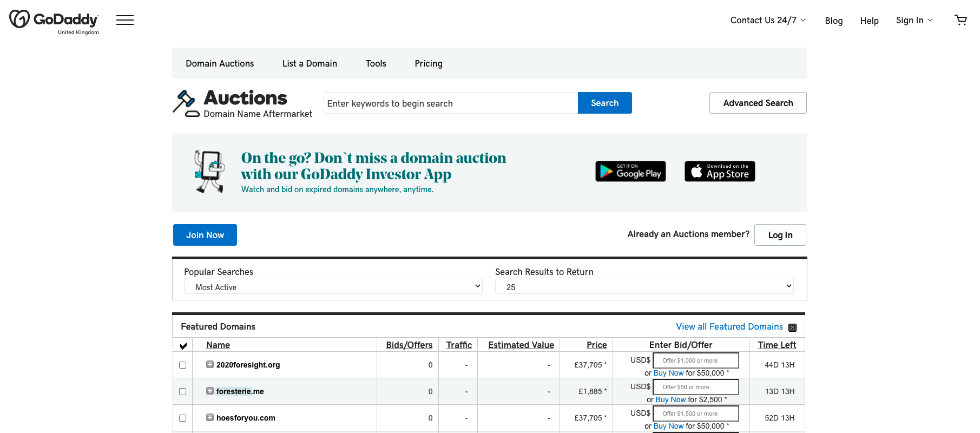
Task: Open the hamburger navigation menu
Action: coord(125,21)
